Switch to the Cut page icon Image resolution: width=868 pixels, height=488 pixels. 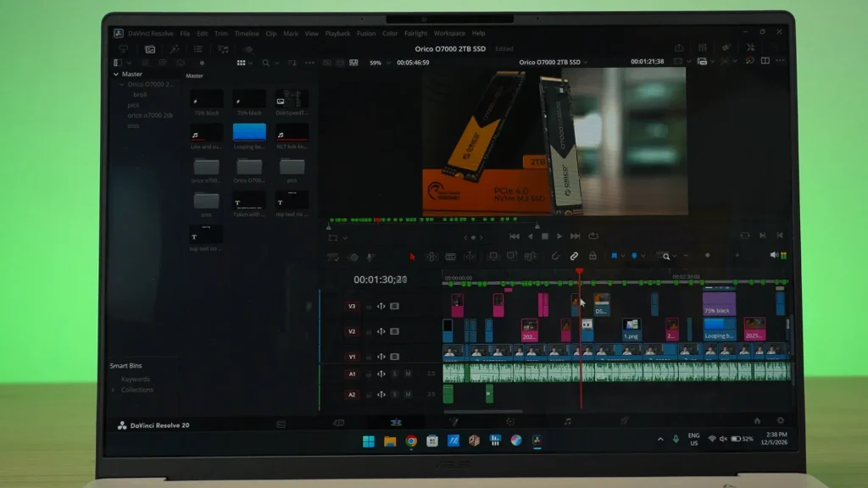(339, 423)
